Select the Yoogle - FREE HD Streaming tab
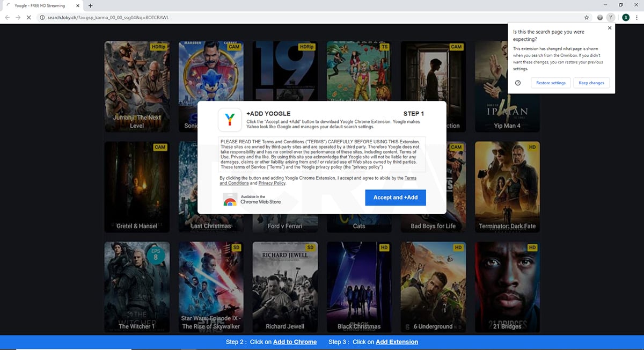 click(42, 5)
